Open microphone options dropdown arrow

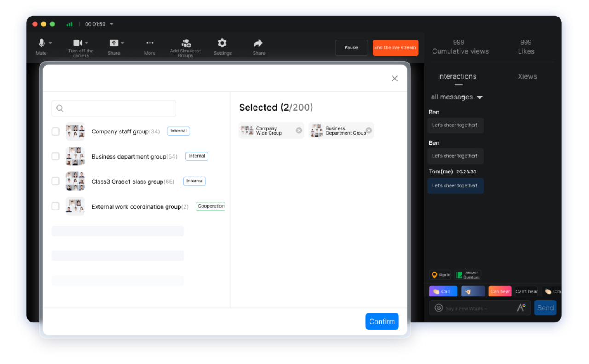[x=50, y=43]
